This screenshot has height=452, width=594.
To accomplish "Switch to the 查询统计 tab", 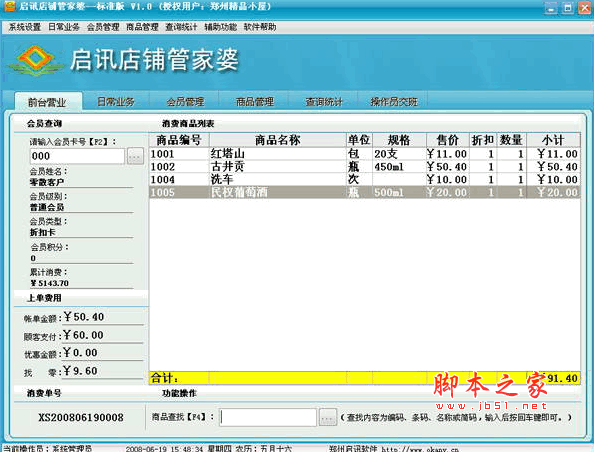I will click(x=324, y=102).
